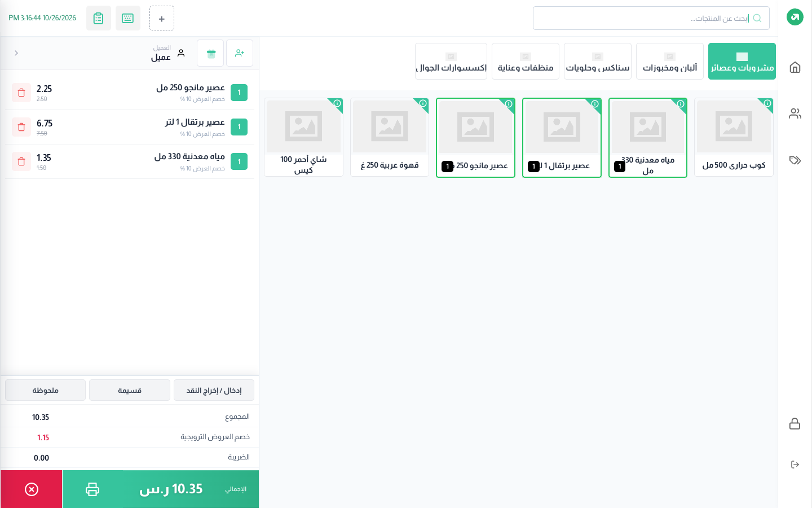Delete عصير برتقال 1 لتر from cart
The image size is (812, 508).
pyautogui.click(x=21, y=127)
